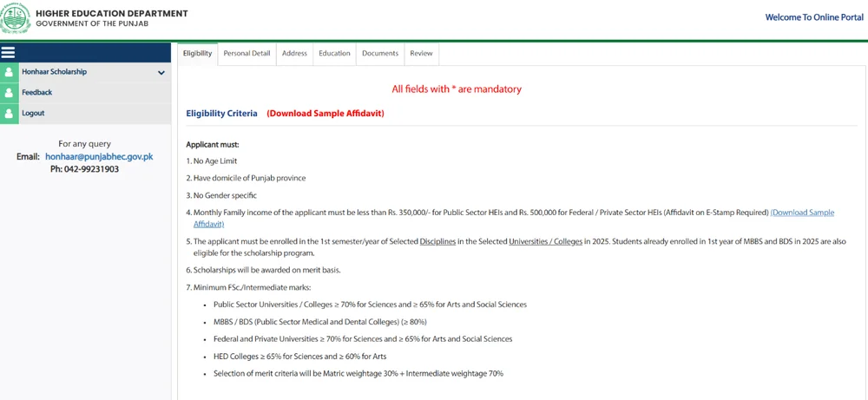868x400 pixels.
Task: Click the 'Applicant must:' heading
Action: (213, 145)
